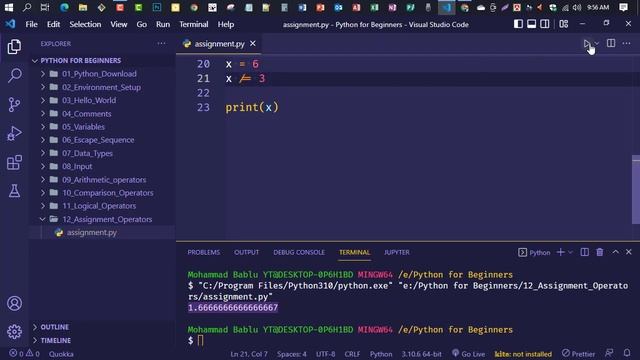Open Run Python file dropdown arrow
640x360 pixels.
tap(597, 43)
